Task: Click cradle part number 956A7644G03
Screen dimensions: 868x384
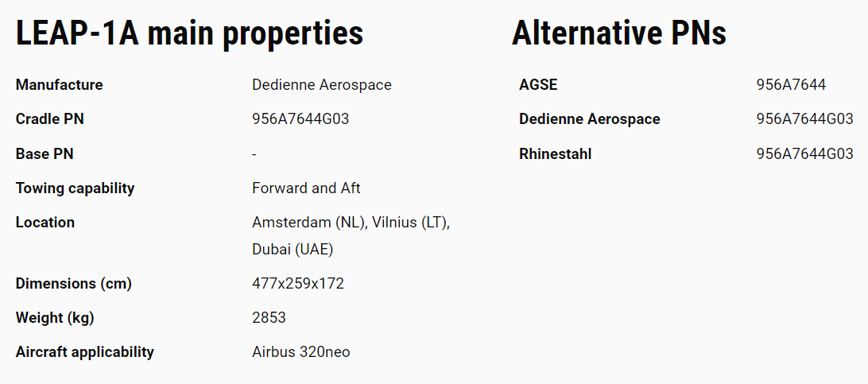Action: pos(300,119)
